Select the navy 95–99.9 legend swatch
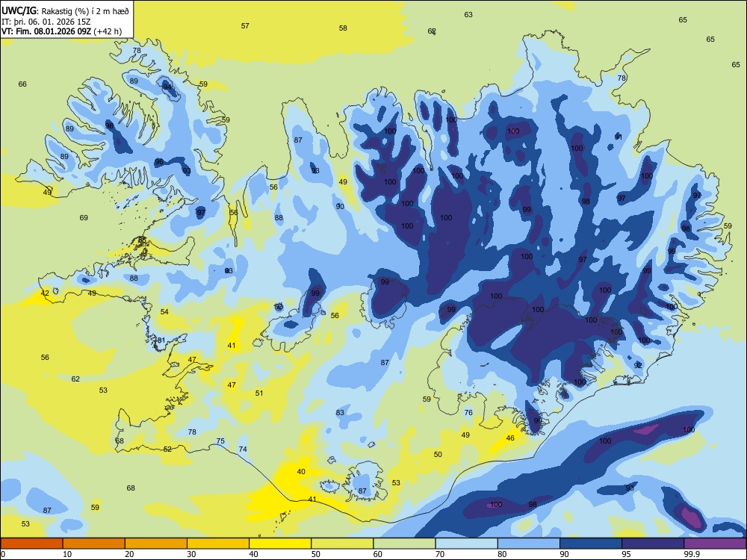 tap(653, 544)
